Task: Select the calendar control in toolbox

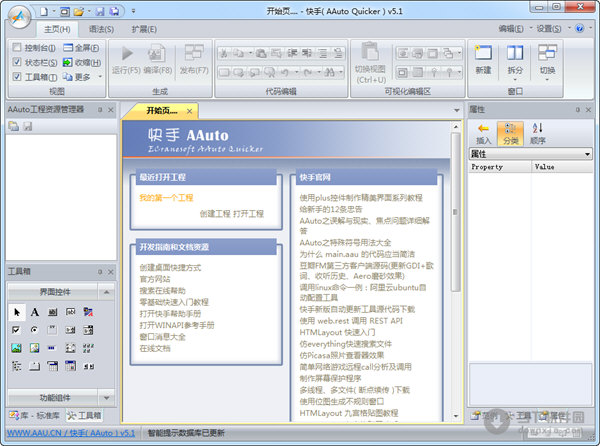Action: point(70,366)
